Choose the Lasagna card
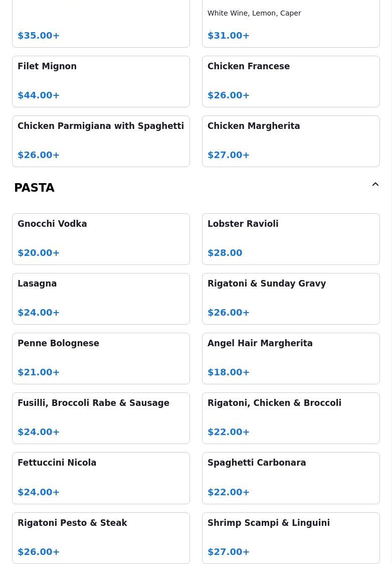Image resolution: width=392 pixels, height=564 pixels. pyautogui.click(x=101, y=299)
